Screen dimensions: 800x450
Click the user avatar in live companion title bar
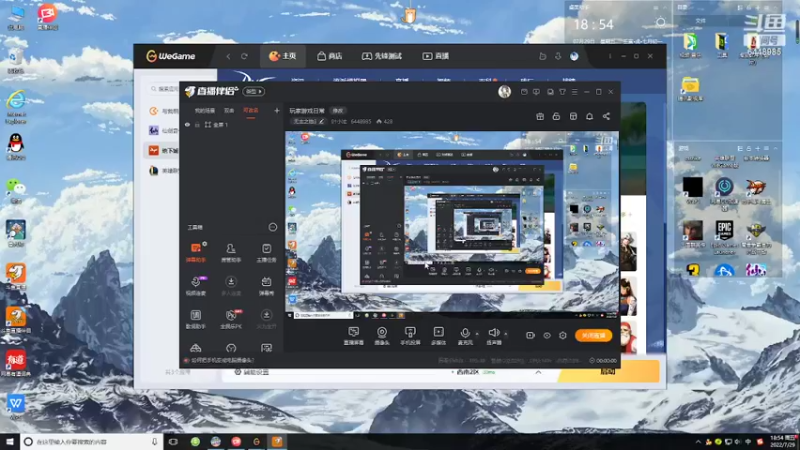[505, 91]
